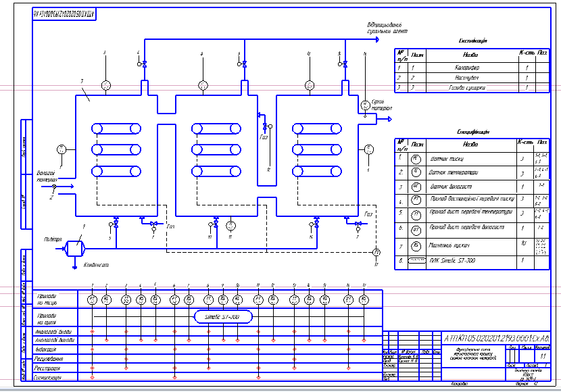Screen dimensions: 561x392
Task: Select the Назва header in the specification table
Action: point(470,144)
